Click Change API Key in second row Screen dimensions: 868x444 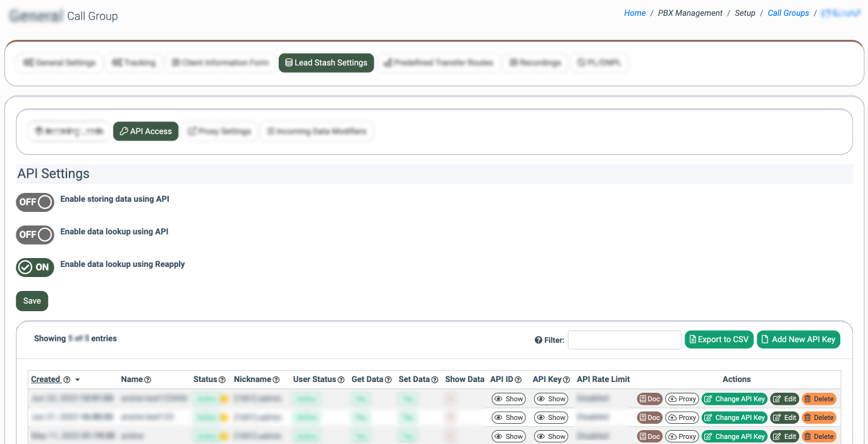(x=734, y=417)
